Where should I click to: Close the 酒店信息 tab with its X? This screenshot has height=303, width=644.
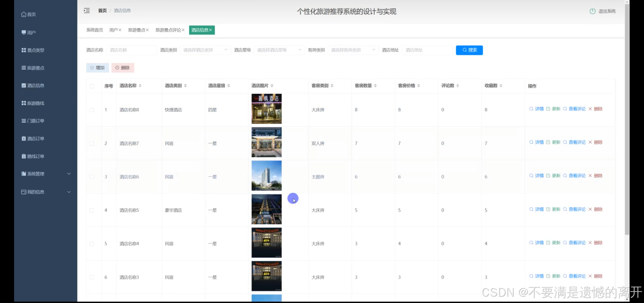(x=211, y=30)
